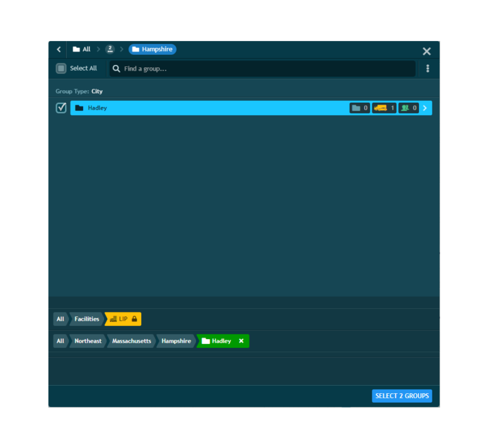Remove Hadley from the selection with its X

coord(241,341)
